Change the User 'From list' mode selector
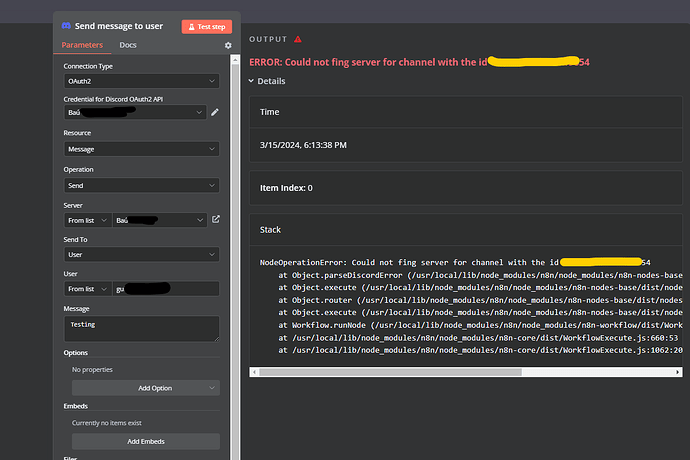The height and width of the screenshot is (460, 690). 87,288
